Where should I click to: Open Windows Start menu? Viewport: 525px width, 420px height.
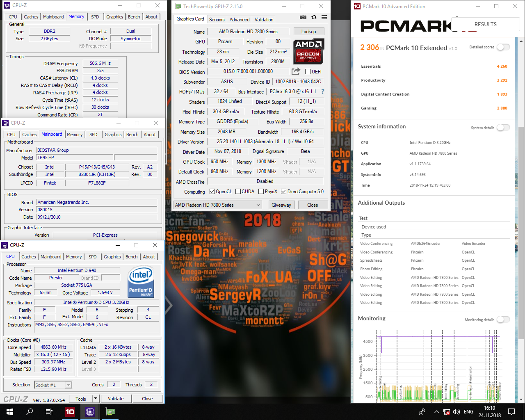coord(10,411)
